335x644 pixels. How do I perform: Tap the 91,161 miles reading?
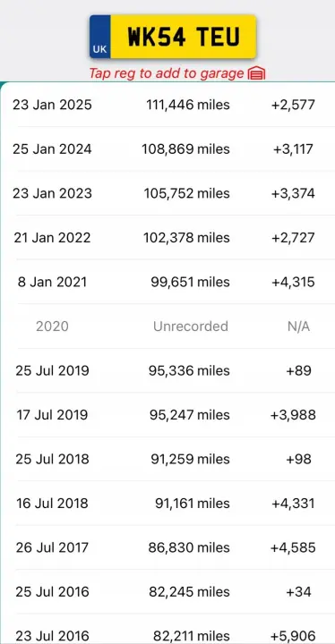[193, 503]
